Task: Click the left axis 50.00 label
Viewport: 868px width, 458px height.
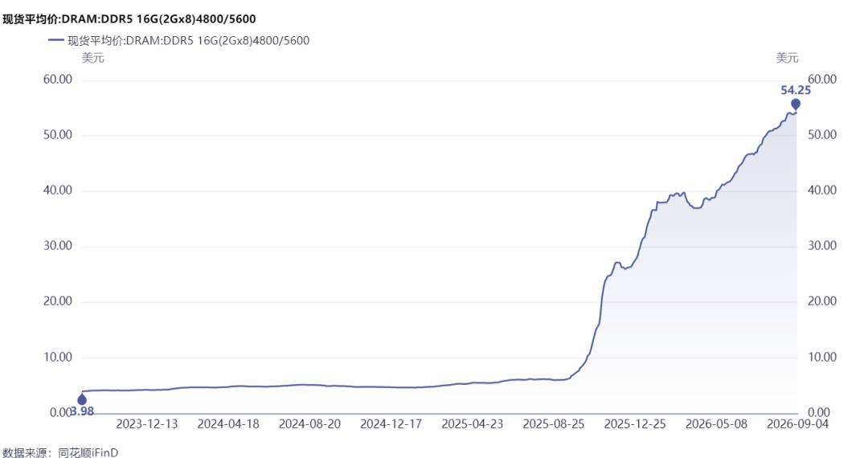Action: 58,135
